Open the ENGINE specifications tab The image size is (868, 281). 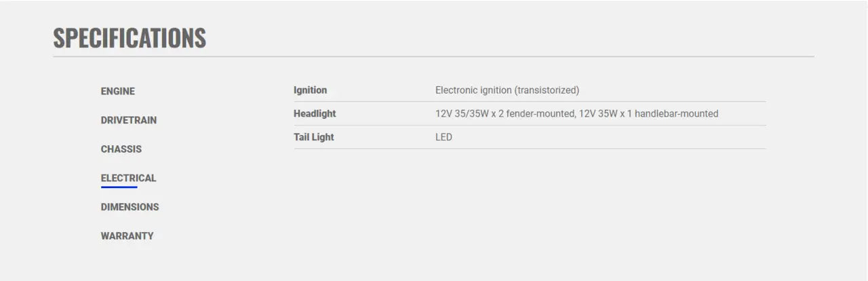click(x=117, y=91)
